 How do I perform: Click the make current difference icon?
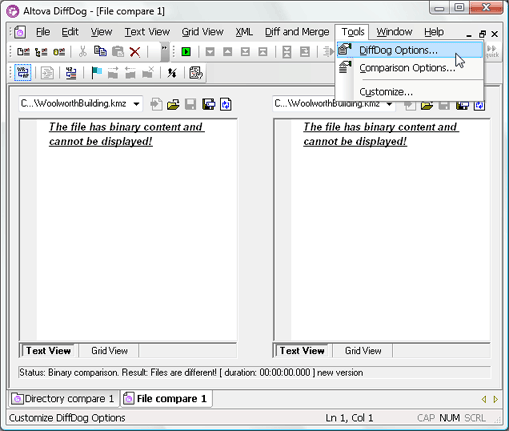coord(305,52)
